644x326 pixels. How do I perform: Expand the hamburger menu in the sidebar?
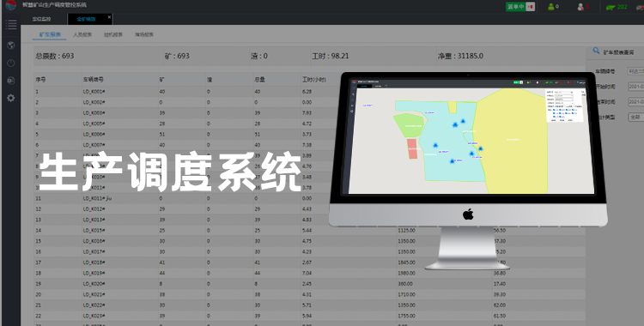point(11,24)
